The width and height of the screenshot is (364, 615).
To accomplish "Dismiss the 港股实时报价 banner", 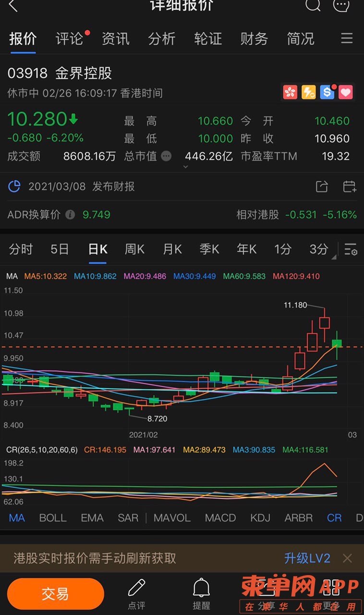I will (x=347, y=558).
